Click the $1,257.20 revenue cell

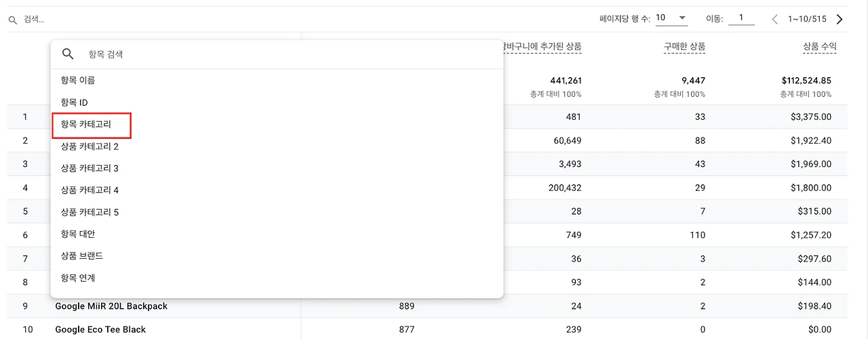(811, 235)
